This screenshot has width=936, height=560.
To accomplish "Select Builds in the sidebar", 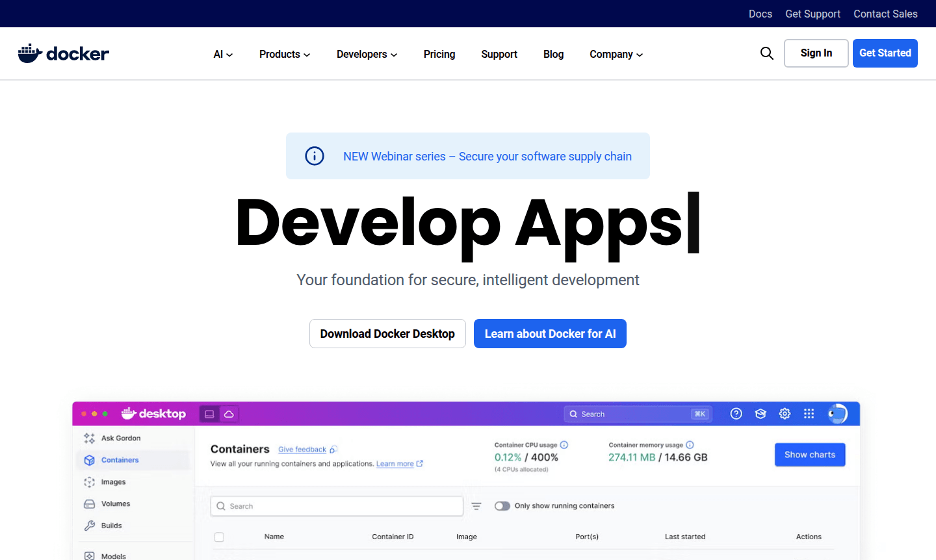I will (110, 526).
